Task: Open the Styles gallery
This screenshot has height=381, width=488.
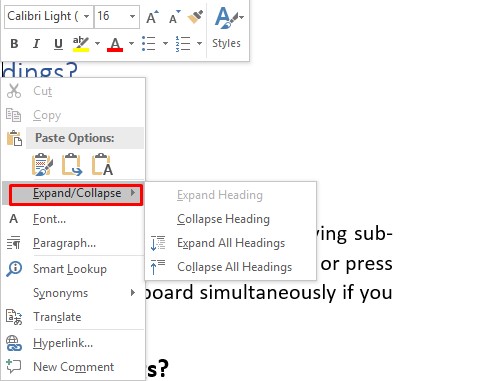Action: click(x=227, y=28)
